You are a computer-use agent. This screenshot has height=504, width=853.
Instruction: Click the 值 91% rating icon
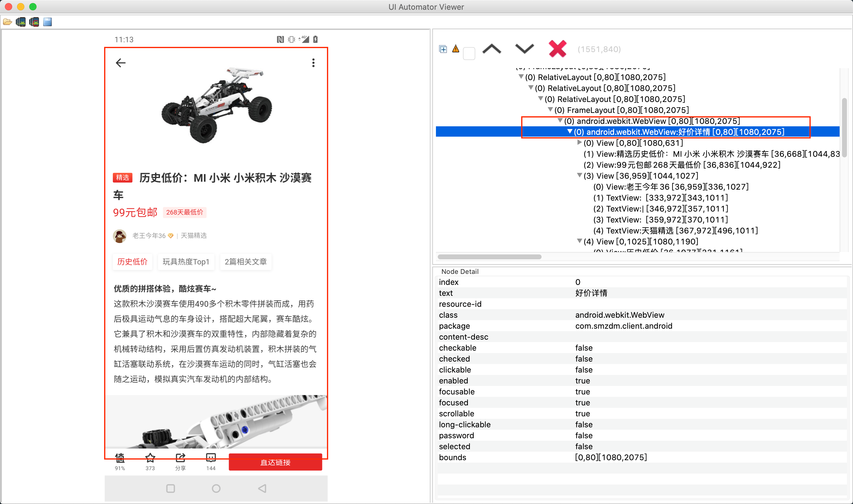(x=120, y=462)
